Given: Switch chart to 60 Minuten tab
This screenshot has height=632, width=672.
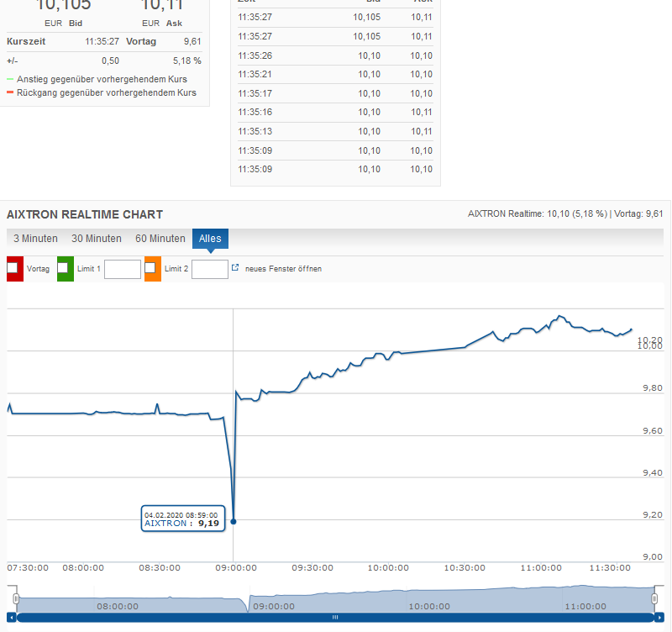Looking at the screenshot, I should point(160,239).
